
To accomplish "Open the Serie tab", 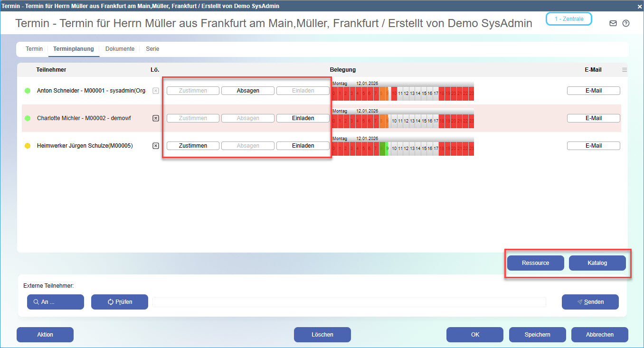I will click(x=152, y=48).
